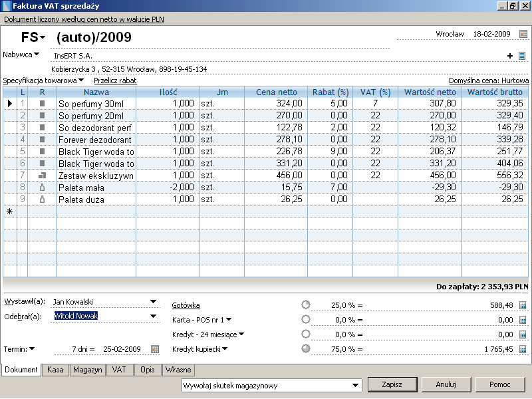
Task: Select the Gotówka payment radio button
Action: [306, 305]
